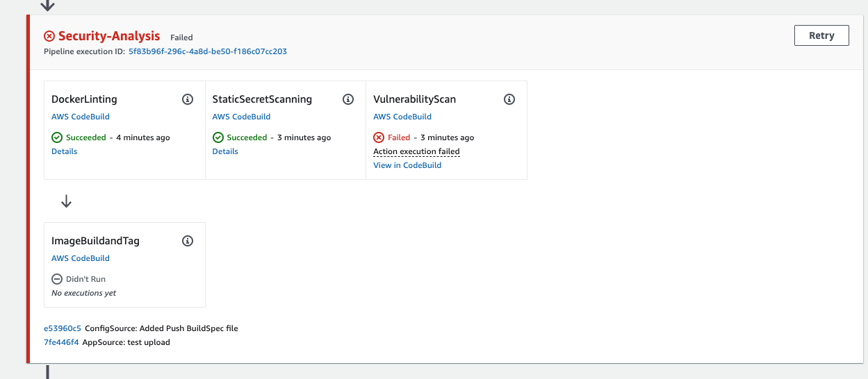This screenshot has height=379, width=868.
Task: Click the ImageBuildandTag didn't-run status icon
Action: (x=57, y=279)
